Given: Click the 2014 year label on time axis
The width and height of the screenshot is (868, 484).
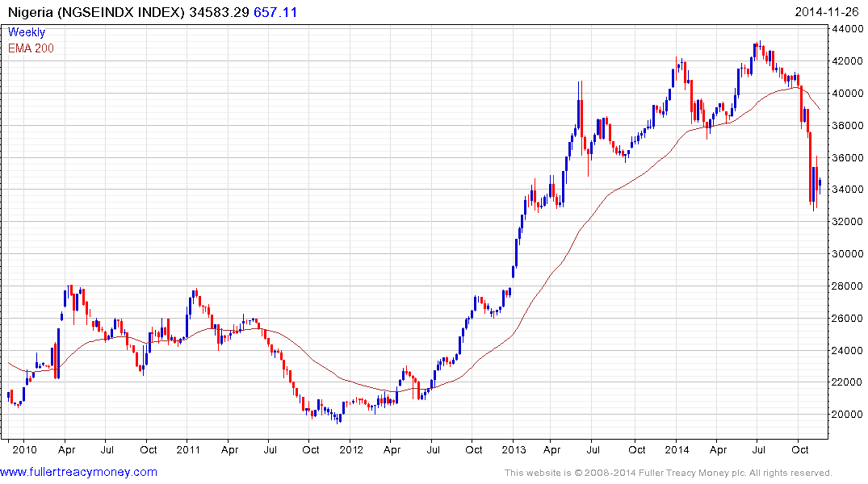Looking at the screenshot, I should (x=677, y=449).
